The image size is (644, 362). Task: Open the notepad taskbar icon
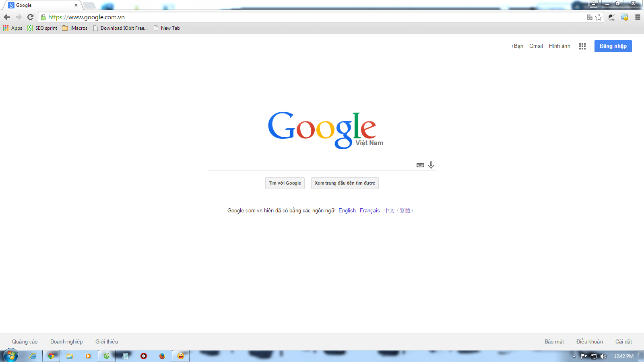(x=125, y=356)
